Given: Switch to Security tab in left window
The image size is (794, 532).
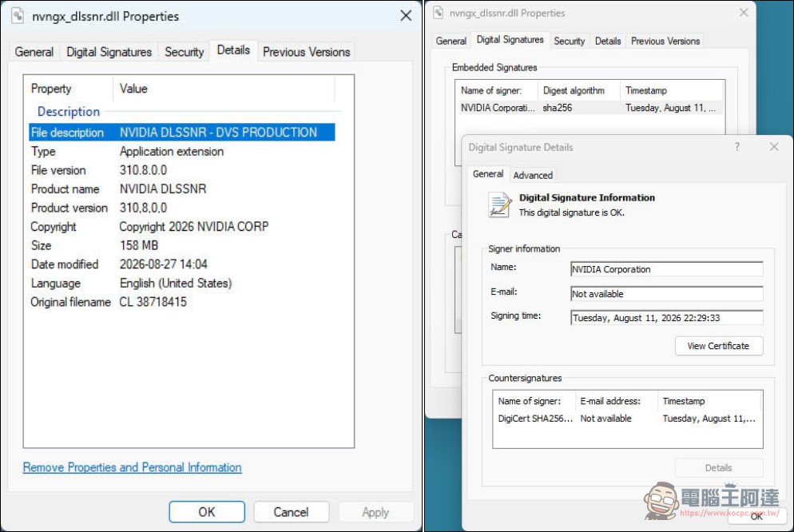Looking at the screenshot, I should (184, 52).
